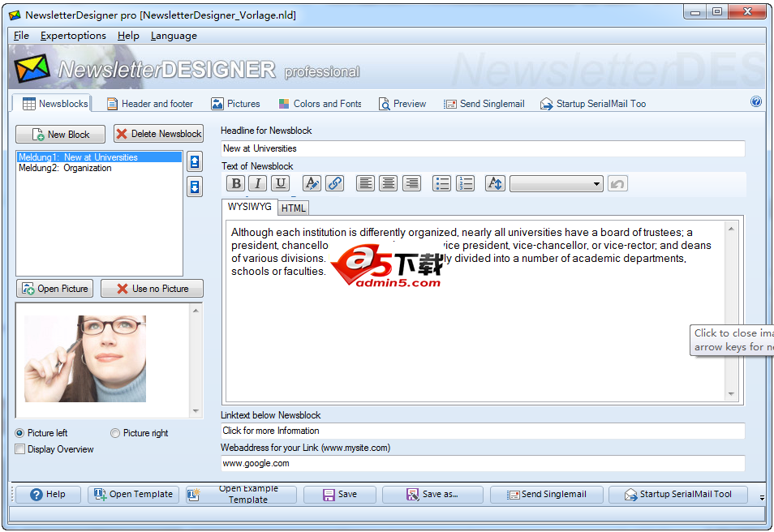The width and height of the screenshot is (774, 532).
Task: Click Delete Newsblock button
Action: pyautogui.click(x=158, y=134)
